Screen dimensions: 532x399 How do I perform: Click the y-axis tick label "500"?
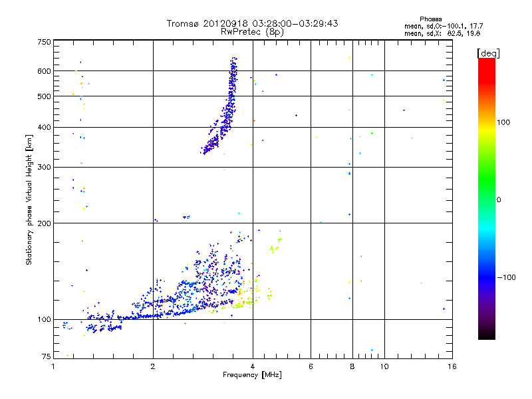coord(44,96)
